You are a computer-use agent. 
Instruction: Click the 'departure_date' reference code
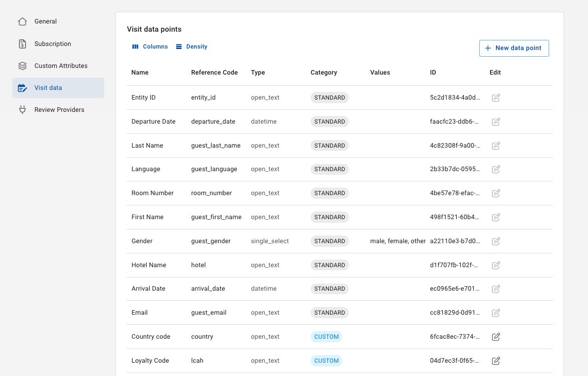213,122
